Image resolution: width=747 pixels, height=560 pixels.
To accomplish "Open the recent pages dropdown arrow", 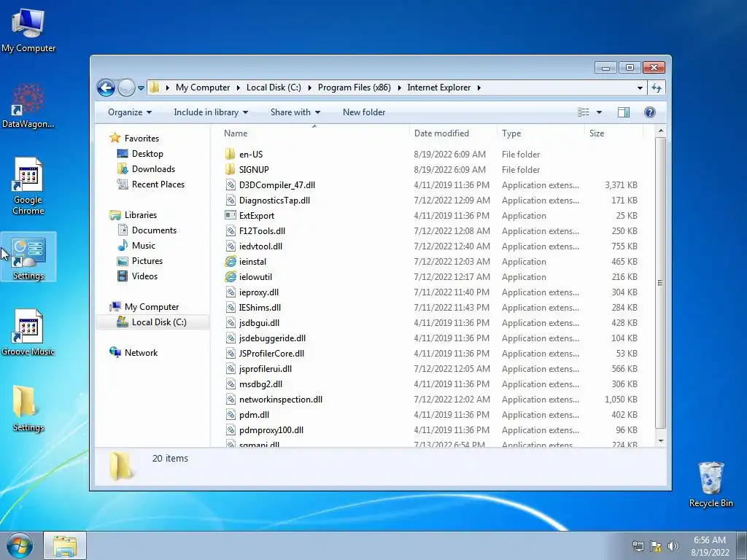I will (141, 88).
